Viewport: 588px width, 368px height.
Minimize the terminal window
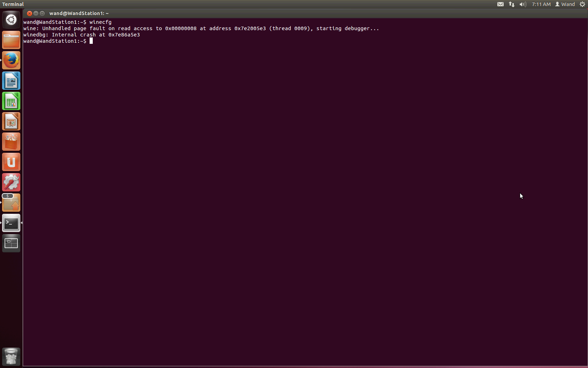pyautogui.click(x=36, y=13)
